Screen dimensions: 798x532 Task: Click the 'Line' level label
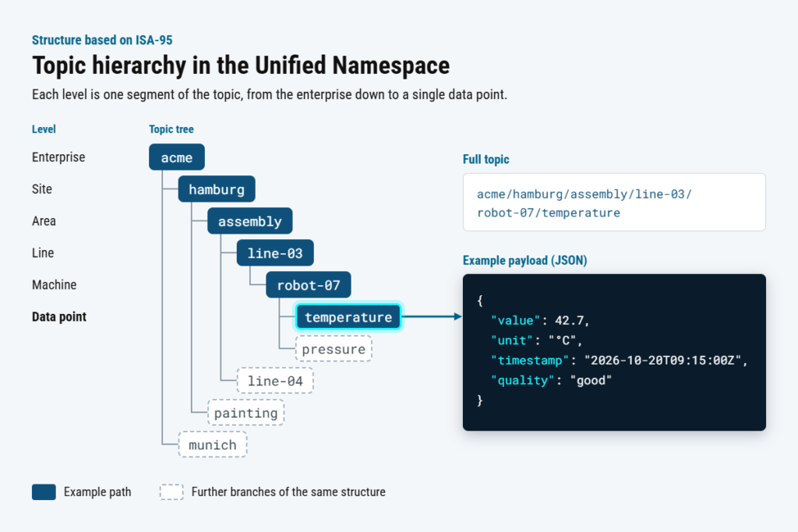43,253
